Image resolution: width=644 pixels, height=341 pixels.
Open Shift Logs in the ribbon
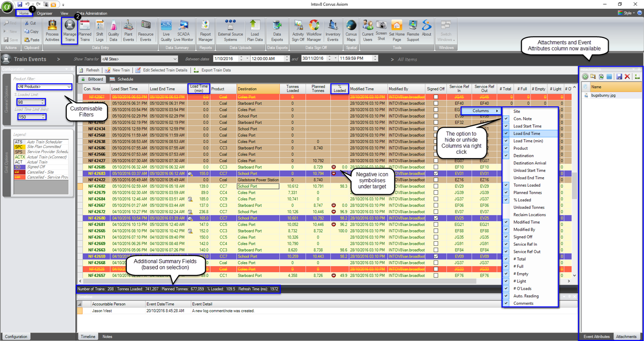100,31
